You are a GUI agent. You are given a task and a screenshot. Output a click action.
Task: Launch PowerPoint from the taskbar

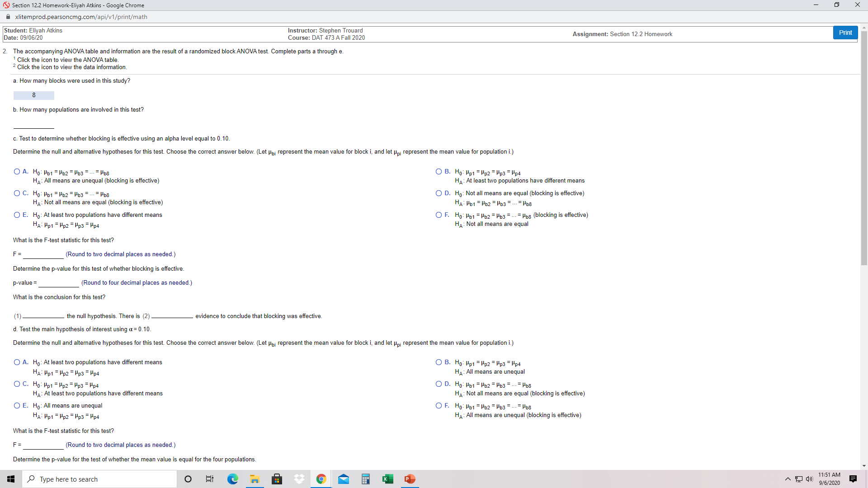point(409,479)
